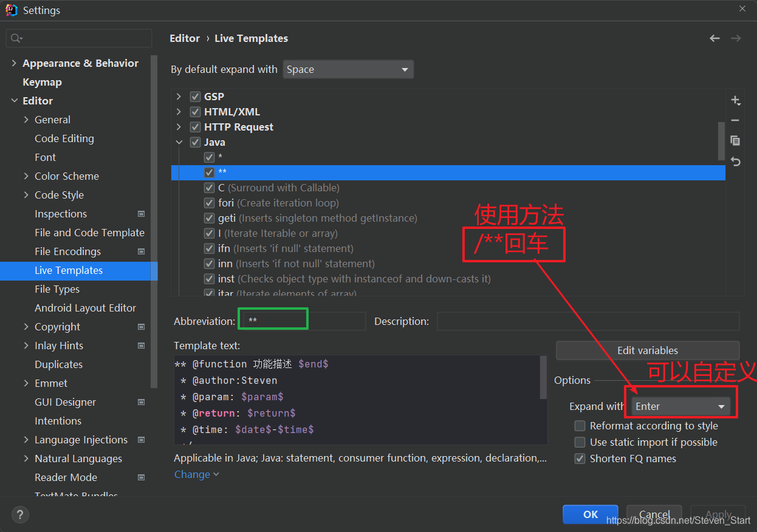The width and height of the screenshot is (757, 532).
Task: Click IntelliJ logo in title bar
Action: [x=12, y=10]
